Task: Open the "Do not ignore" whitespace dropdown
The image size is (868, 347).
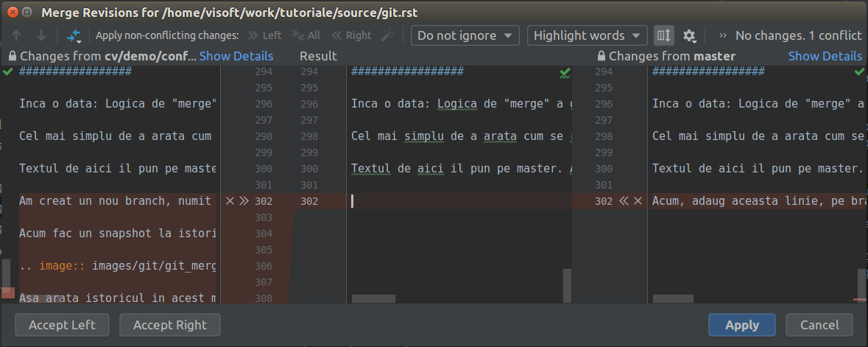Action: coord(465,35)
